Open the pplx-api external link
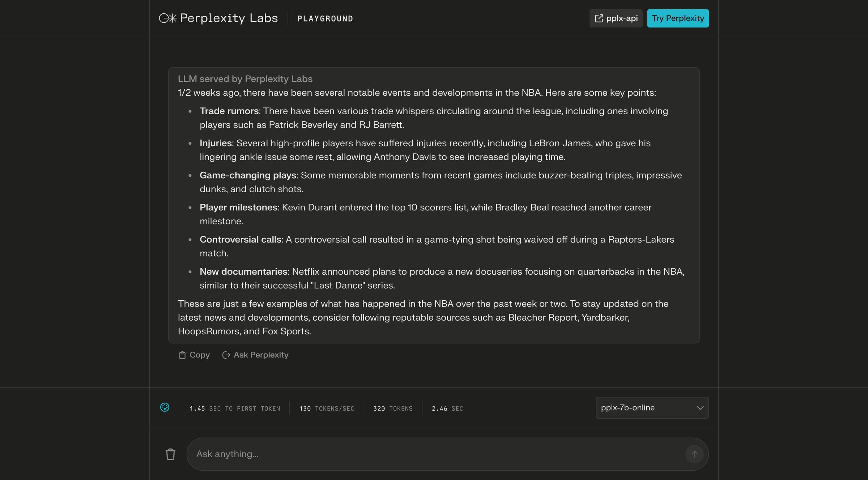868x480 pixels. pos(616,18)
